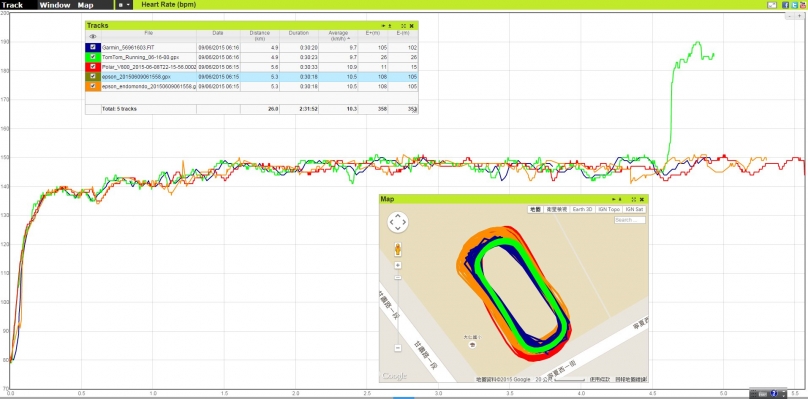
Task: Click the Total: 5 tracks row
Action: 251,109
